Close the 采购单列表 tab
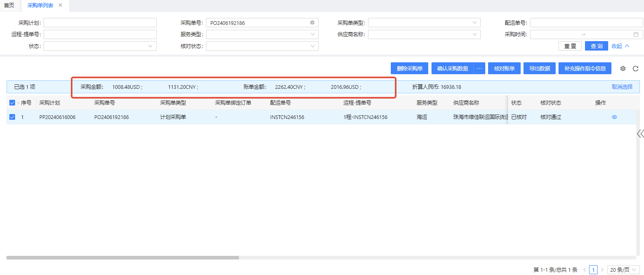 [60, 5]
